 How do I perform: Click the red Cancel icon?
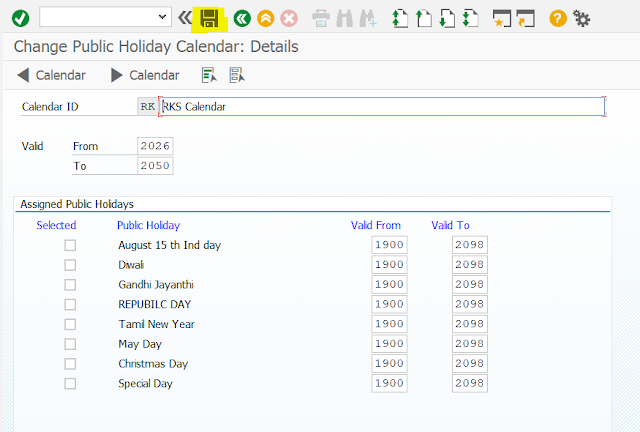[x=289, y=18]
